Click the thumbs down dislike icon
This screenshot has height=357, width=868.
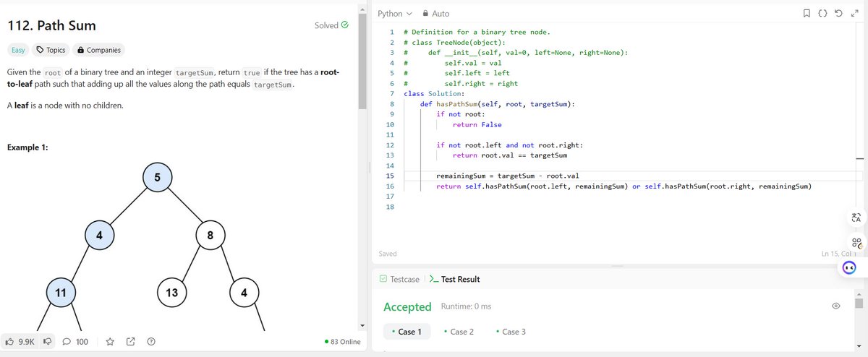click(x=48, y=341)
